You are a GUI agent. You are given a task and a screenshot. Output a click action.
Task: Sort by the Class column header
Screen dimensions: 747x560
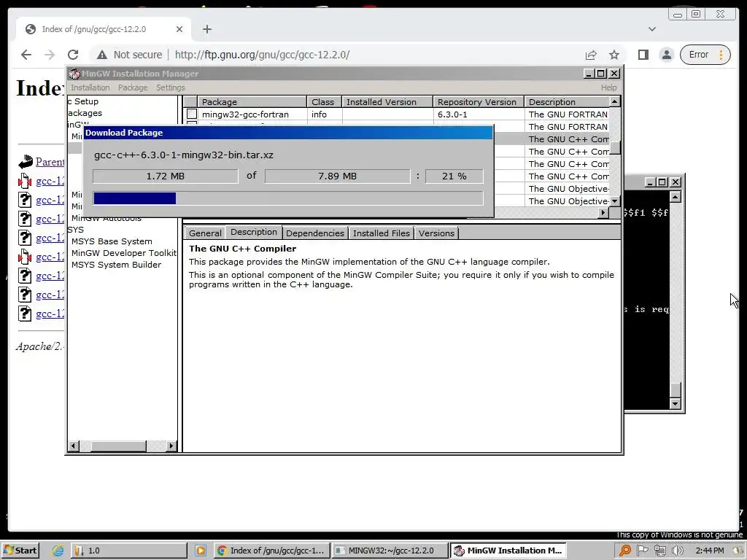(x=324, y=102)
